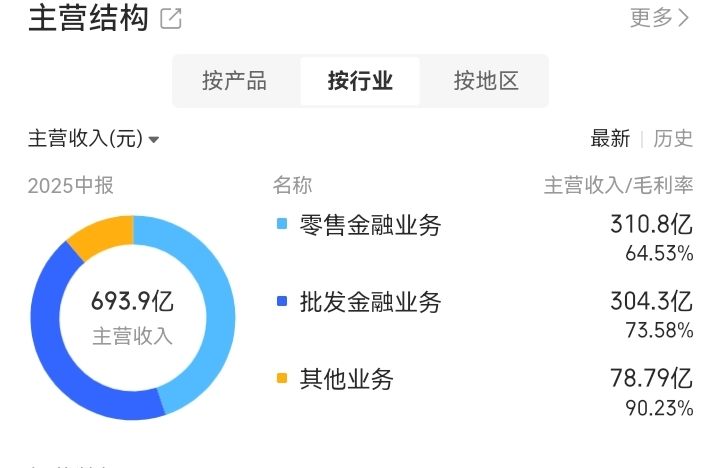Image resolution: width=720 pixels, height=468 pixels.
Task: Select the 批发金融业务 row label
Action: tap(370, 301)
